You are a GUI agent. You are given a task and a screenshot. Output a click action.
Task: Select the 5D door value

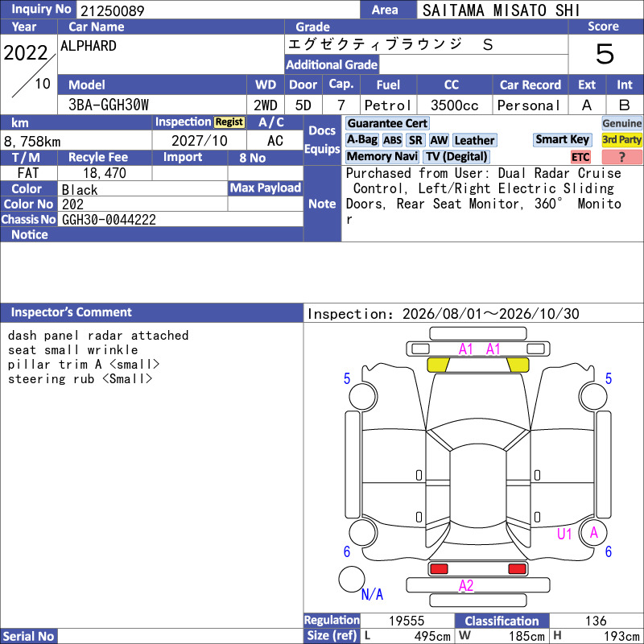point(303,105)
